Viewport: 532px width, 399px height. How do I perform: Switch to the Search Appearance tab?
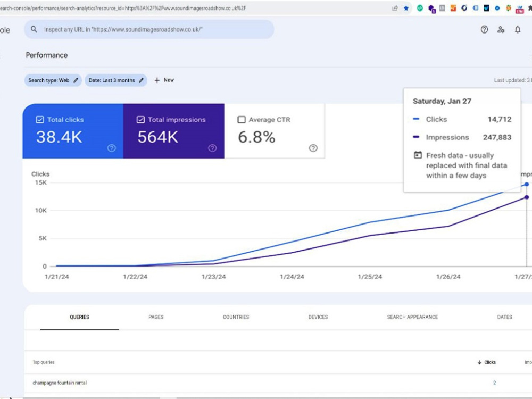(x=413, y=317)
